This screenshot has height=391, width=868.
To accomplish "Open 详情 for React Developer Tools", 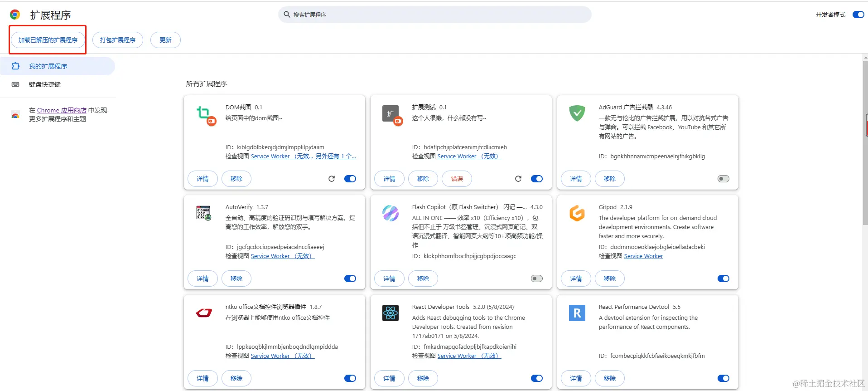I will pos(389,378).
